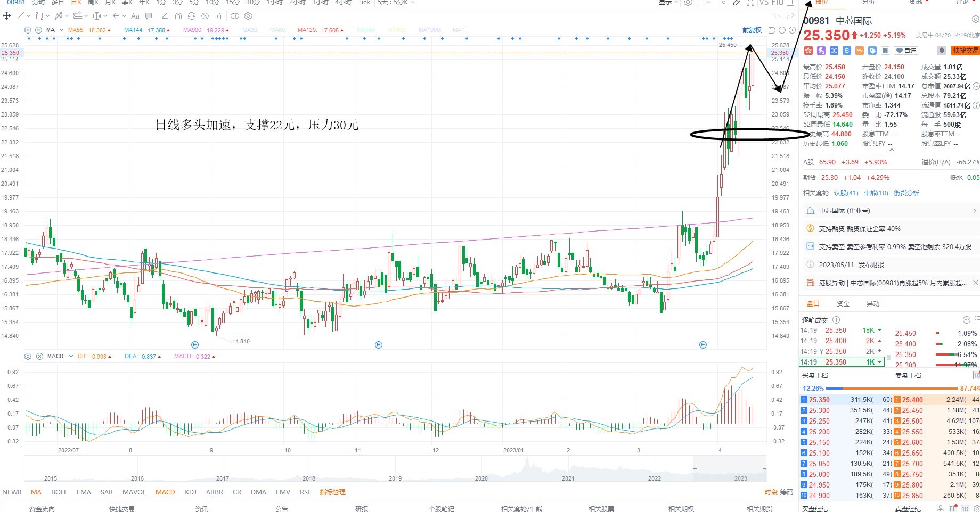Open quote panel settings gear

click(975, 20)
